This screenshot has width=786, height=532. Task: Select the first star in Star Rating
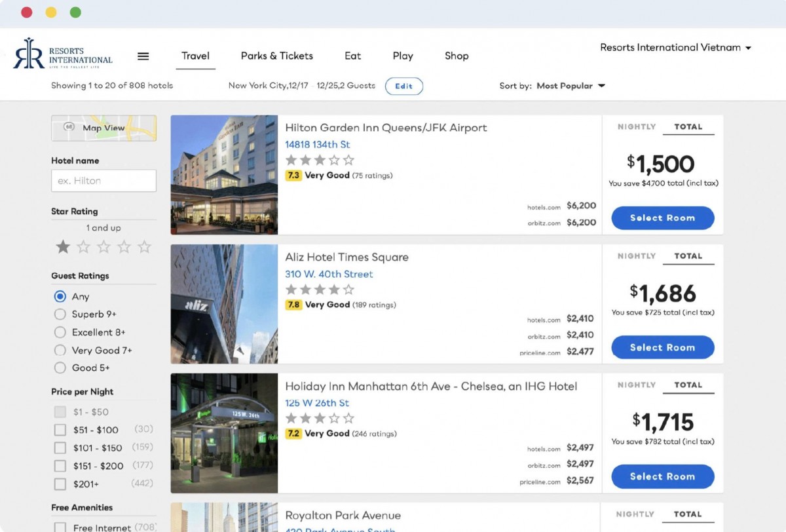pos(63,247)
